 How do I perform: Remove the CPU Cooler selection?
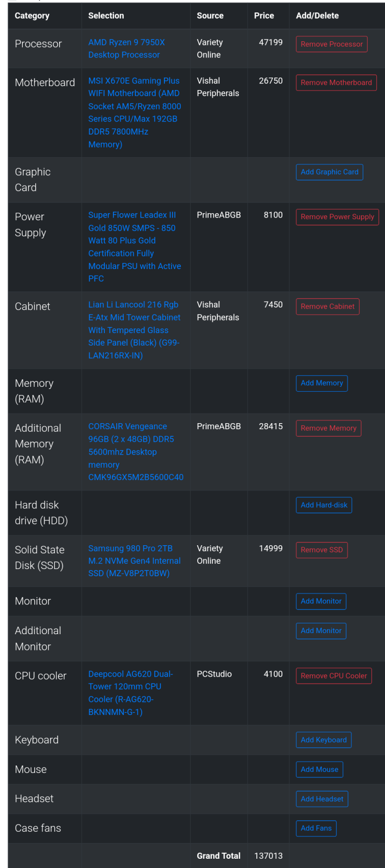pyautogui.click(x=333, y=676)
